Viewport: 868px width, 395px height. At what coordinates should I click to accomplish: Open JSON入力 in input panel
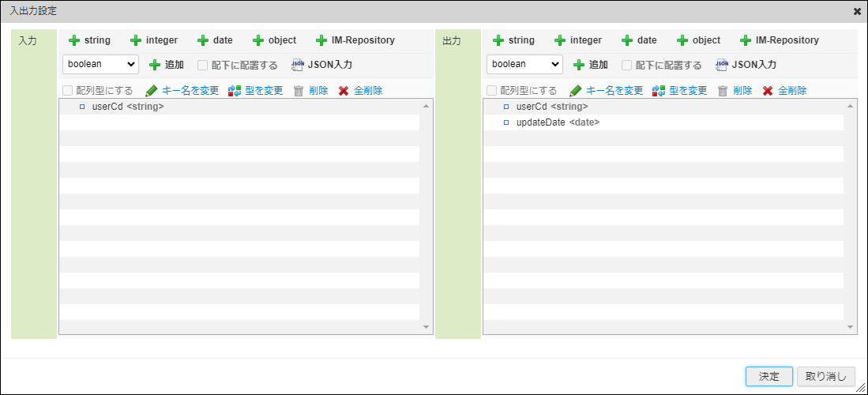click(x=321, y=65)
